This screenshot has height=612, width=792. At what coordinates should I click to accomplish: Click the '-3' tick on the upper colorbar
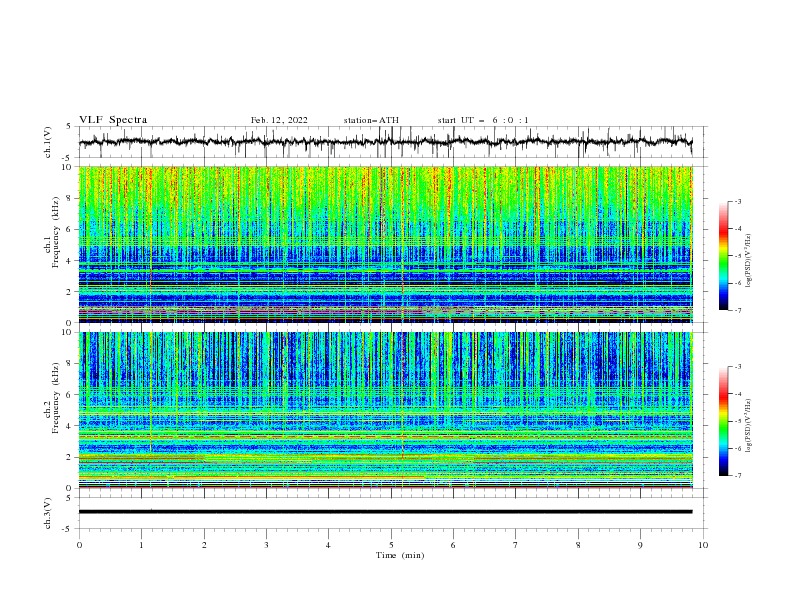[737, 201]
